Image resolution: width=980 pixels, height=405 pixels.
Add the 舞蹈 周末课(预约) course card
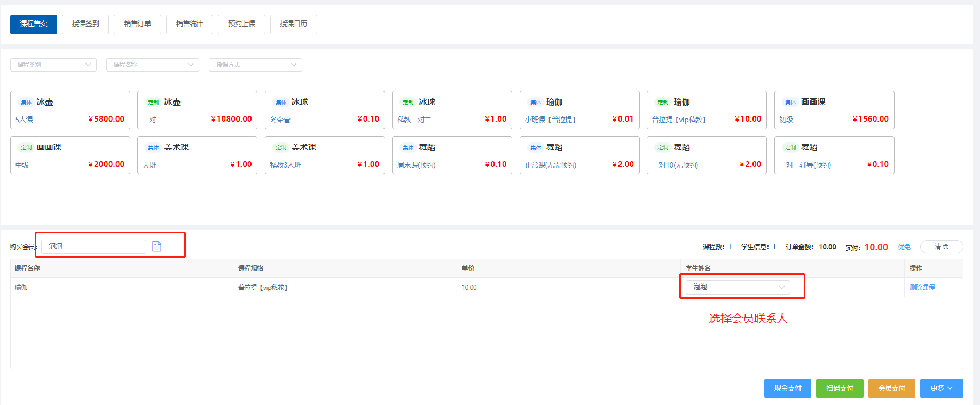(x=452, y=155)
